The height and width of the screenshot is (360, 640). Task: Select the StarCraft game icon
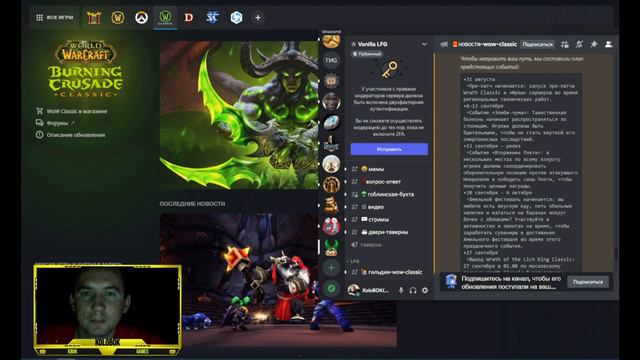click(212, 18)
